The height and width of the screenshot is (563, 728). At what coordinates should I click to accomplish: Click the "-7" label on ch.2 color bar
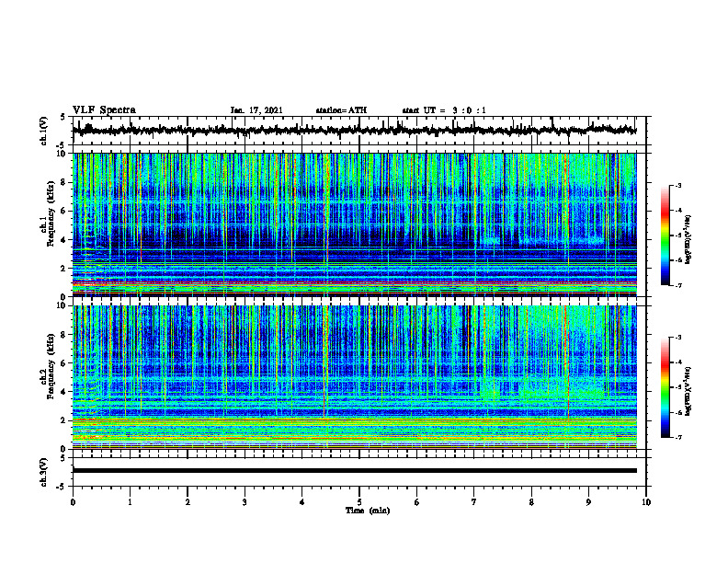[x=677, y=437]
